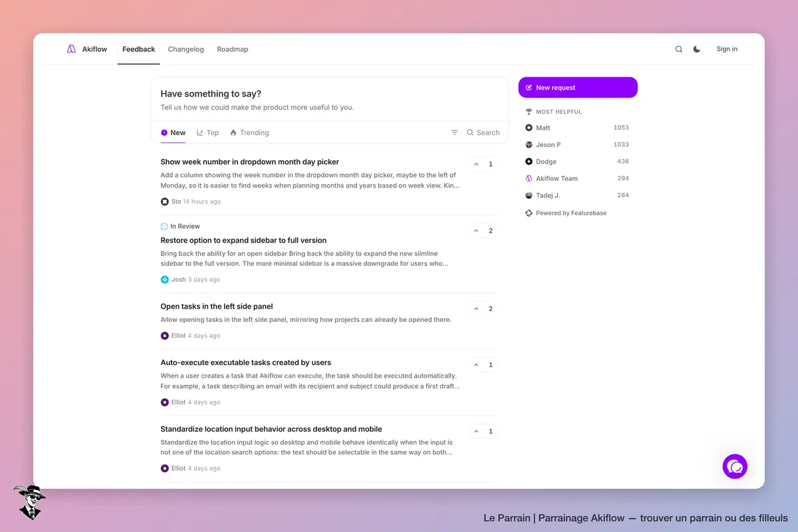Click Search in the posts toolbar
The height and width of the screenshot is (532, 798).
coord(483,133)
